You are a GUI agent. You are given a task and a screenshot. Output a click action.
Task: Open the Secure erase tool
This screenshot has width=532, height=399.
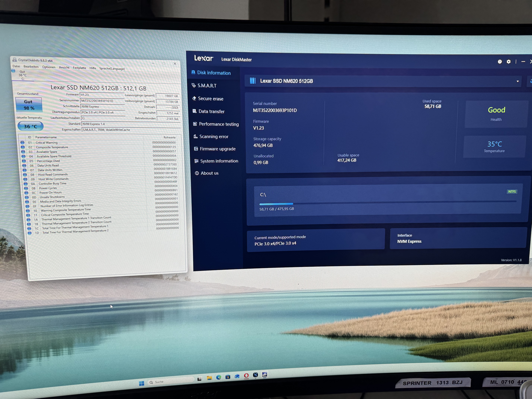click(210, 99)
